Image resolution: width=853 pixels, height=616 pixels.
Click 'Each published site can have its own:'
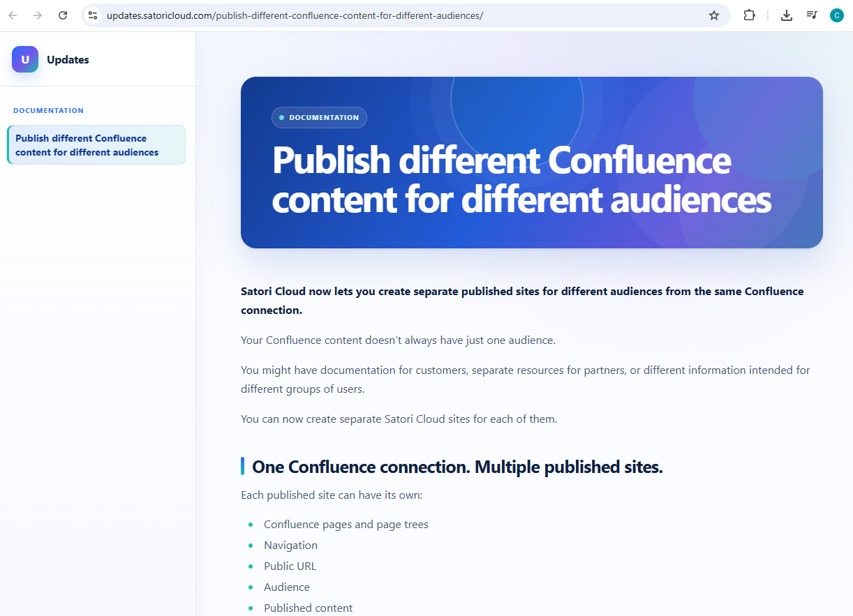coord(332,495)
